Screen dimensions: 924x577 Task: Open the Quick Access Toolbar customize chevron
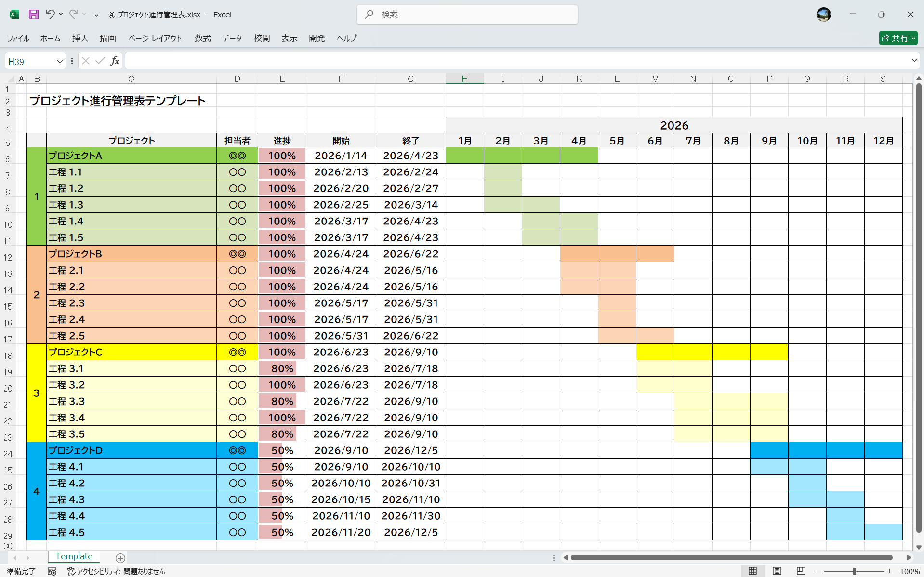(x=96, y=14)
